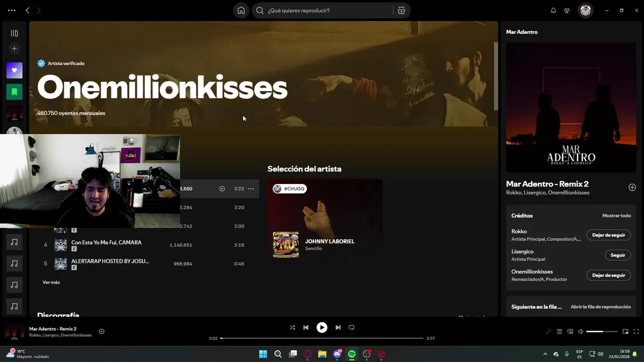Open the 'JOHNNY LABORIEL' single title

pos(330,241)
